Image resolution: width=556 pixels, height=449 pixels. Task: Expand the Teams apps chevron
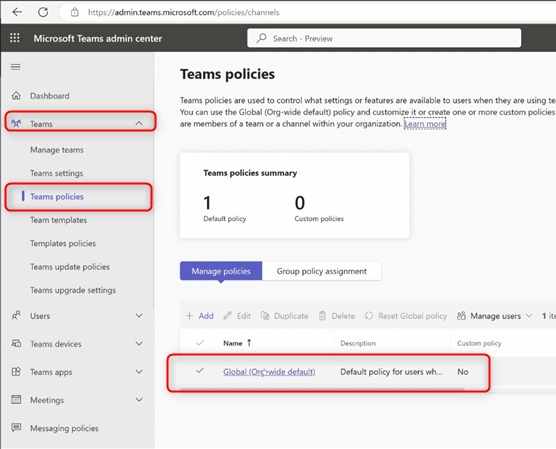(139, 371)
